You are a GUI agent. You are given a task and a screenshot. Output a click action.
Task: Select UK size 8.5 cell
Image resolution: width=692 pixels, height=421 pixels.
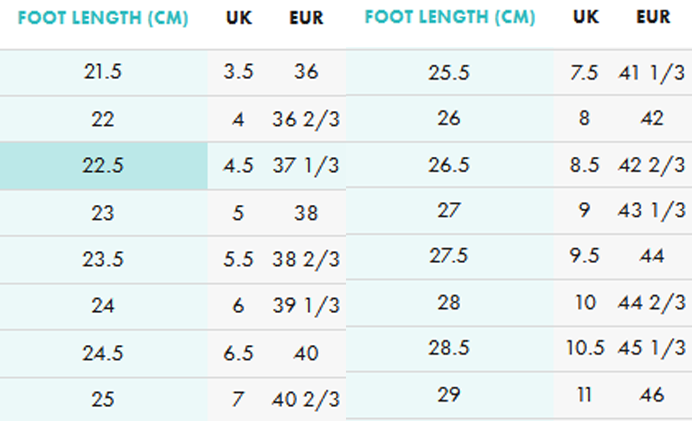pos(584,165)
